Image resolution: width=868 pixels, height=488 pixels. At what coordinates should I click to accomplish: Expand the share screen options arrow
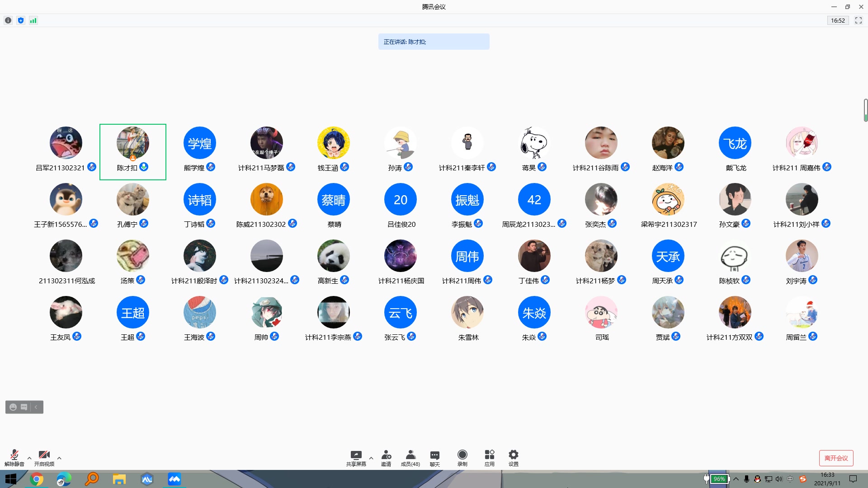(371, 458)
